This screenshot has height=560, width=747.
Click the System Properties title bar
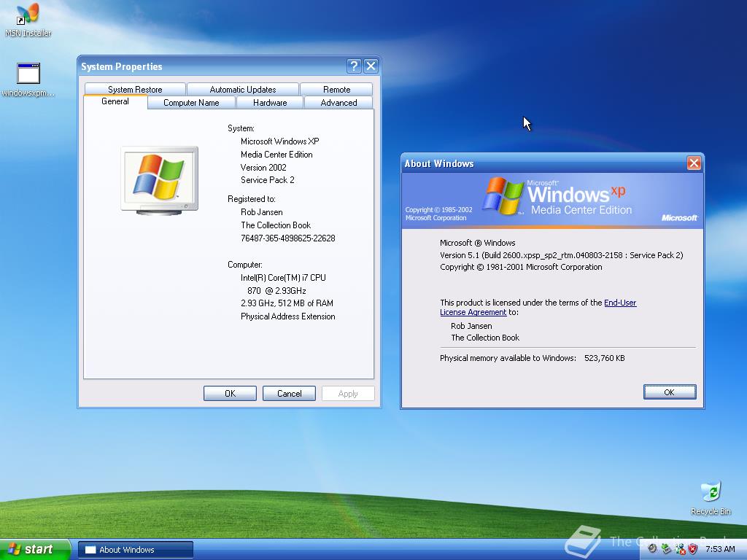[x=212, y=66]
